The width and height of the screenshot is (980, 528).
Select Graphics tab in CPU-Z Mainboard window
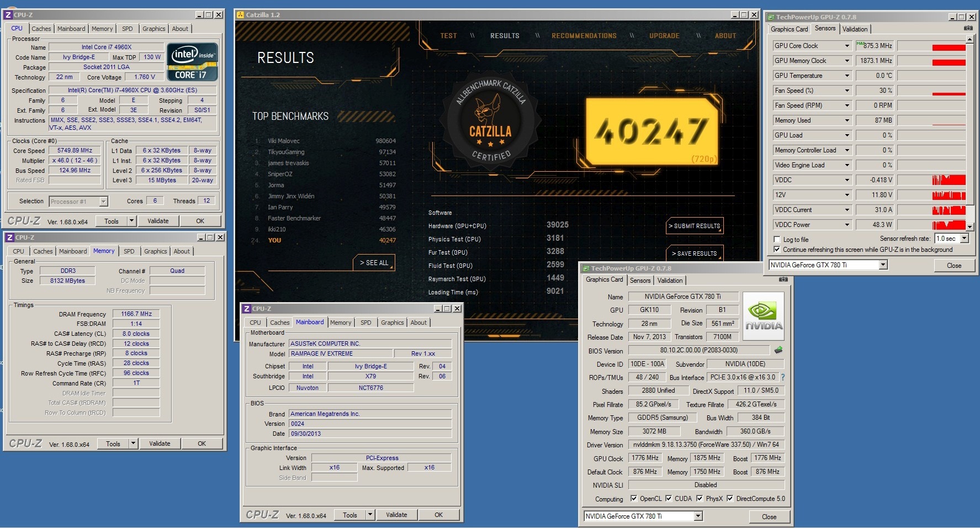(393, 323)
